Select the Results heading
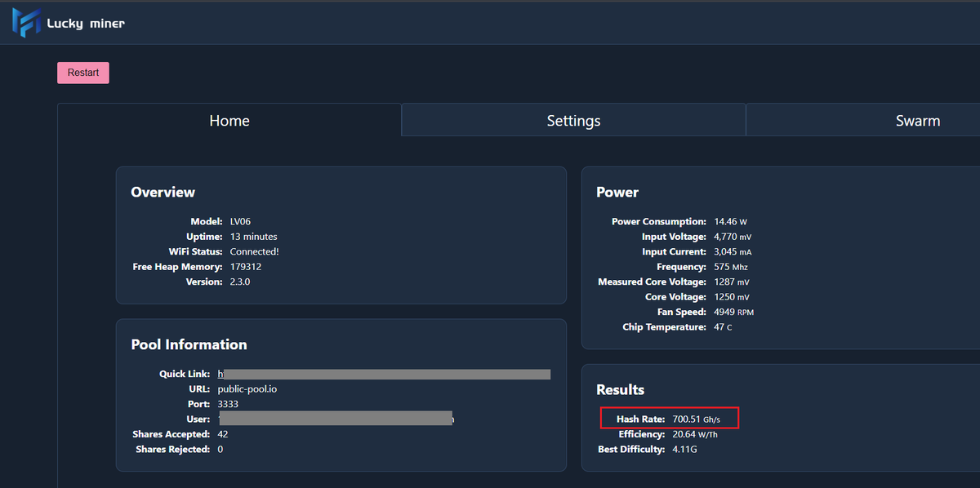 pyautogui.click(x=621, y=390)
